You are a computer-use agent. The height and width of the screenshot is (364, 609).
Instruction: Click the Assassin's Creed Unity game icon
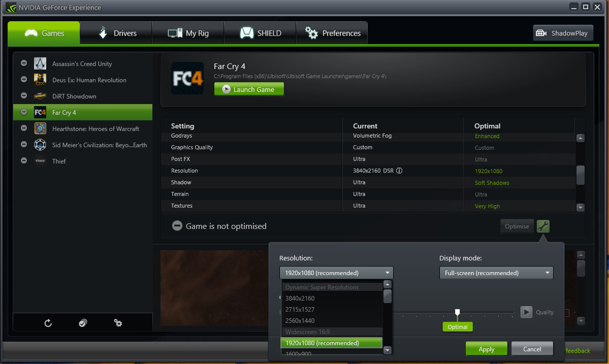pyautogui.click(x=40, y=63)
